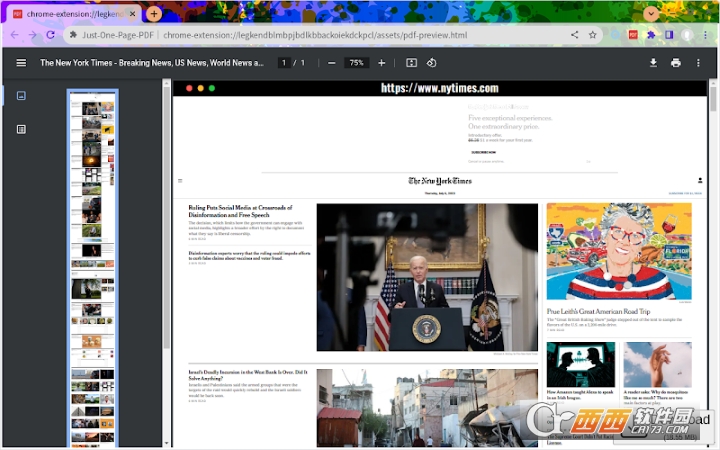Click the fit to page icon
This screenshot has width=720, height=450.
411,63
